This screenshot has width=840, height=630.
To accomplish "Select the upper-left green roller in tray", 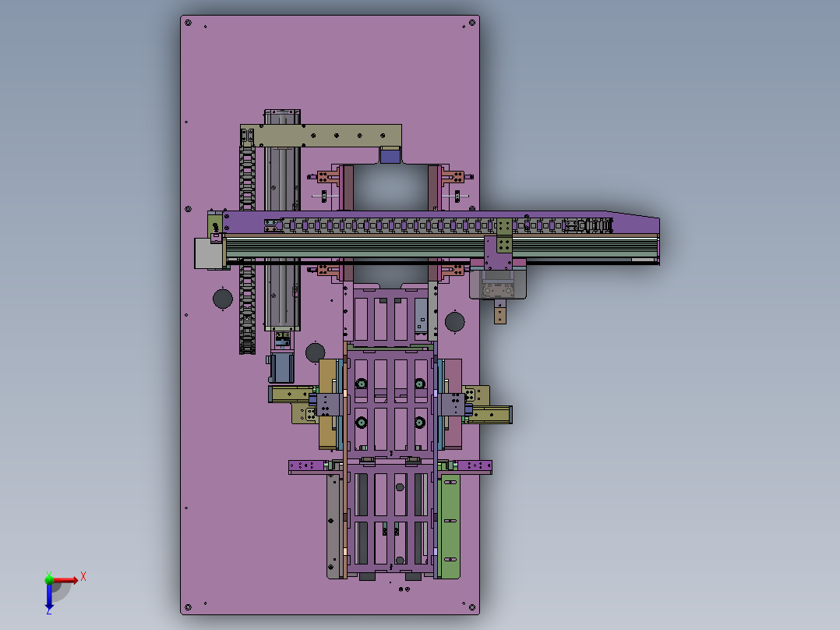I will point(361,384).
